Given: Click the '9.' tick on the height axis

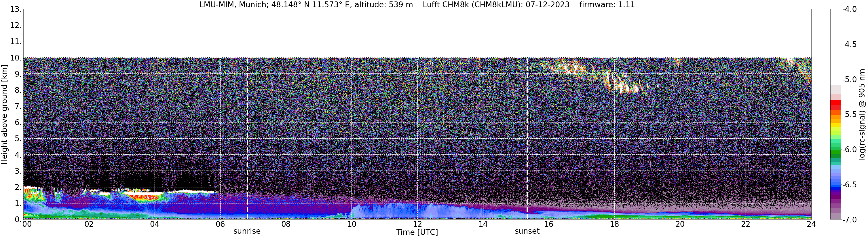Looking at the screenshot, I should (x=18, y=74).
